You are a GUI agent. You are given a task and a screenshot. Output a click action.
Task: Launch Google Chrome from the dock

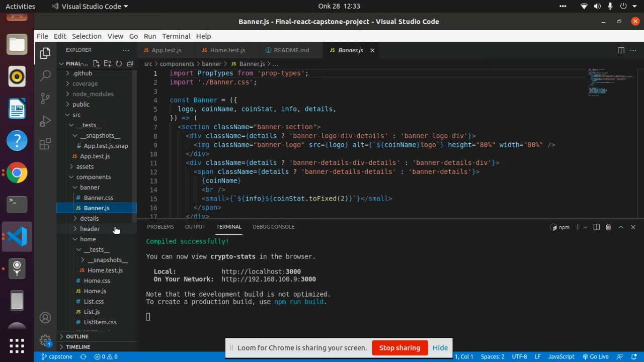[x=17, y=173]
